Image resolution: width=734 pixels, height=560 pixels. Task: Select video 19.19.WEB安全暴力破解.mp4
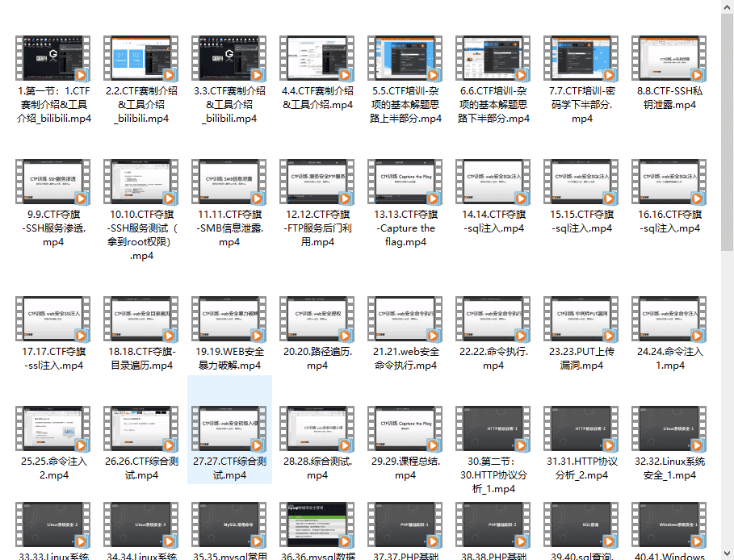[x=229, y=320]
